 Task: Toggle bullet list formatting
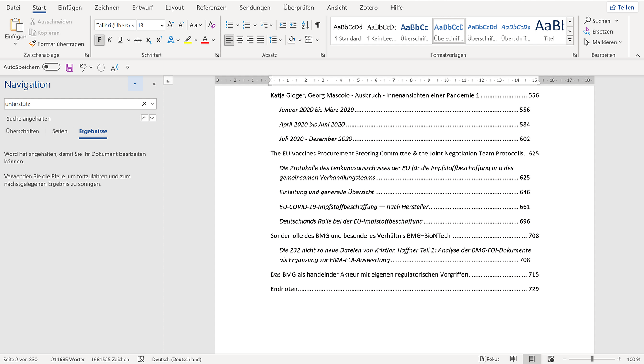[229, 25]
